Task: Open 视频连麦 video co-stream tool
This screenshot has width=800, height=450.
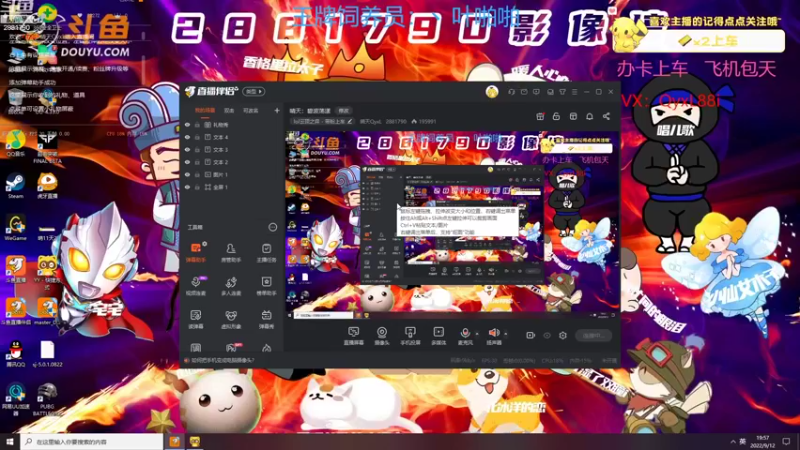Action: click(x=196, y=286)
